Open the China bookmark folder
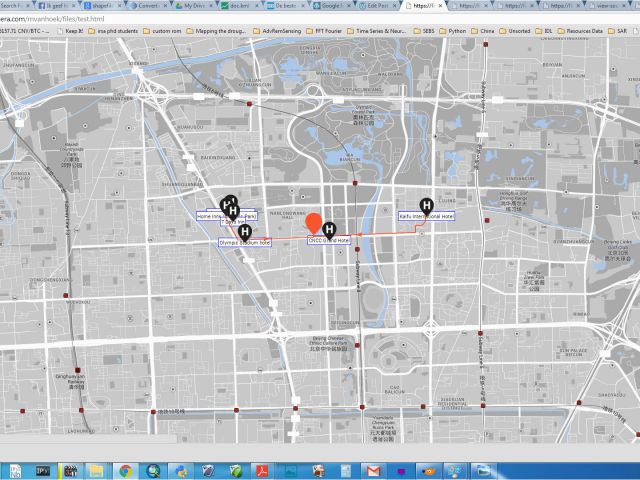The image size is (640, 480). click(483, 31)
